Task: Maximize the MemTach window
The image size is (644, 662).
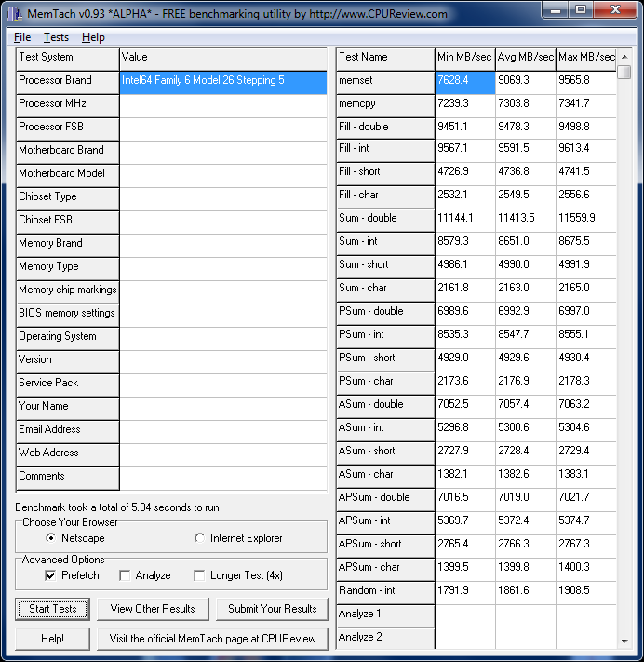Action: 581,9
